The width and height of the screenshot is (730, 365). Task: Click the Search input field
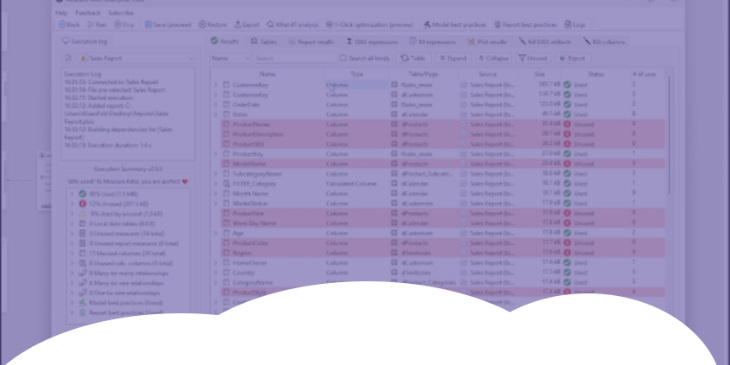(294, 58)
